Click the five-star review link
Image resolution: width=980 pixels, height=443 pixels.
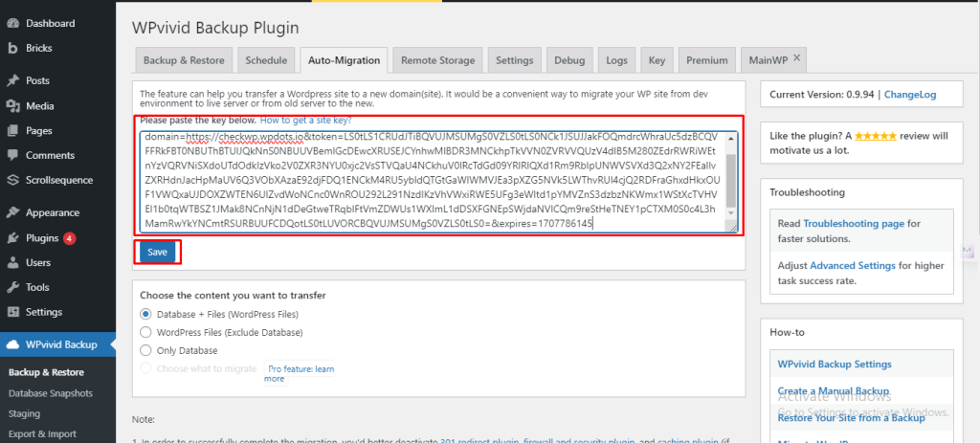coord(876,136)
